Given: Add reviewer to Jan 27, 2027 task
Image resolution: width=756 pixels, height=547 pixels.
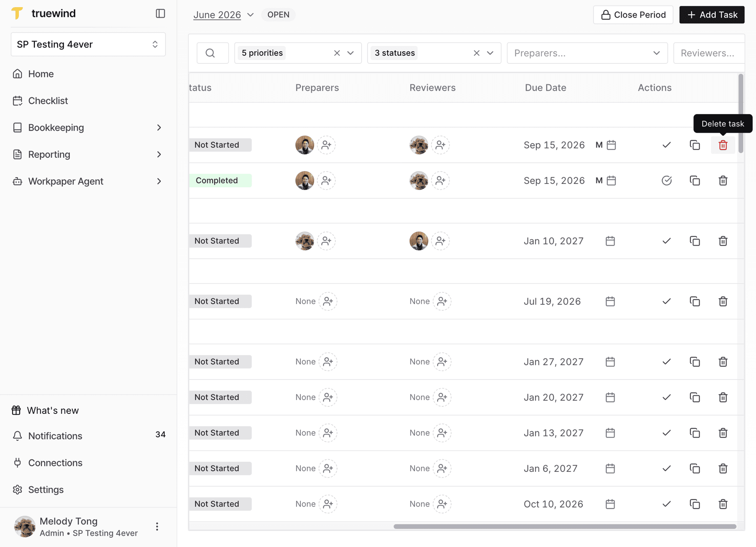Looking at the screenshot, I should coord(442,362).
